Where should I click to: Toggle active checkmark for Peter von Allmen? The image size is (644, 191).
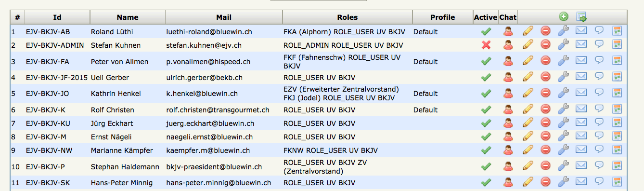coord(486,62)
